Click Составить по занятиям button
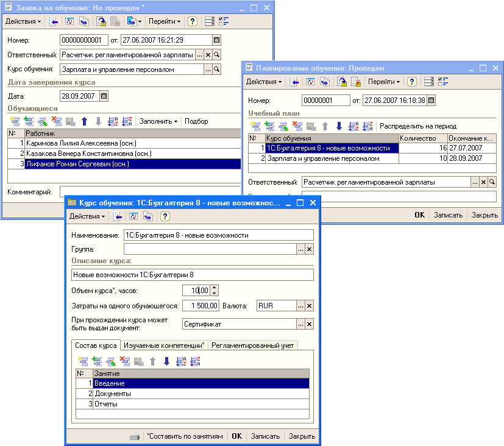504x446 pixels. tap(185, 436)
